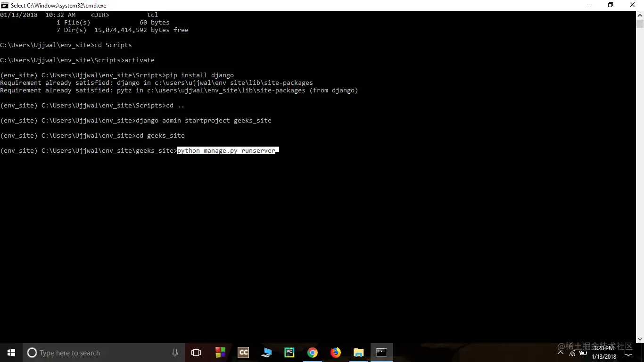This screenshot has height=362, width=644.
Task: Click the Cortana search box
Action: point(104,353)
